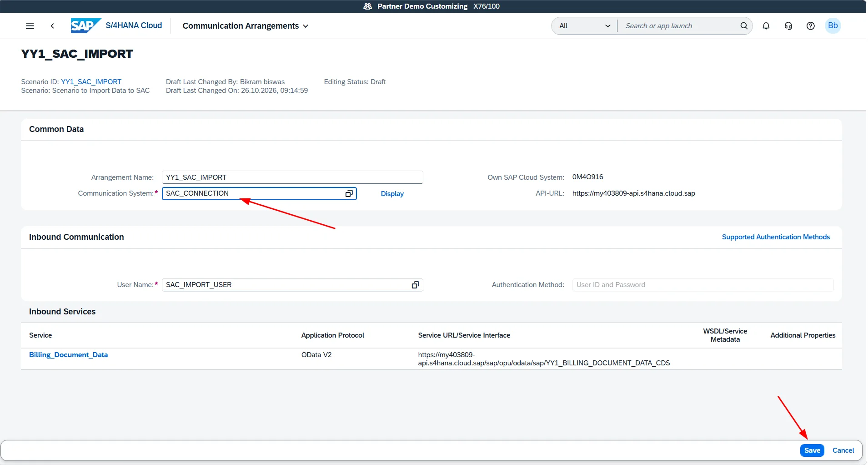Click the API-URL value text
Image resolution: width=868 pixels, height=465 pixels.
(633, 193)
